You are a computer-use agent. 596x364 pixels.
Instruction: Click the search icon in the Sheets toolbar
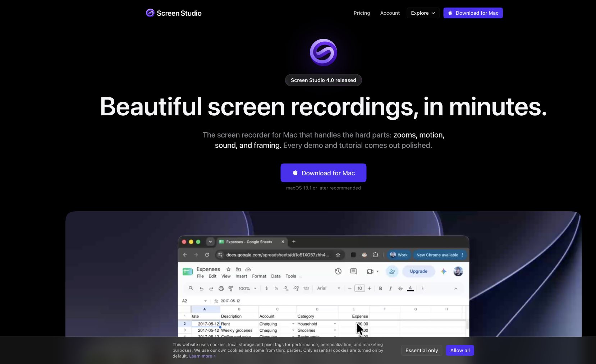[191, 288]
